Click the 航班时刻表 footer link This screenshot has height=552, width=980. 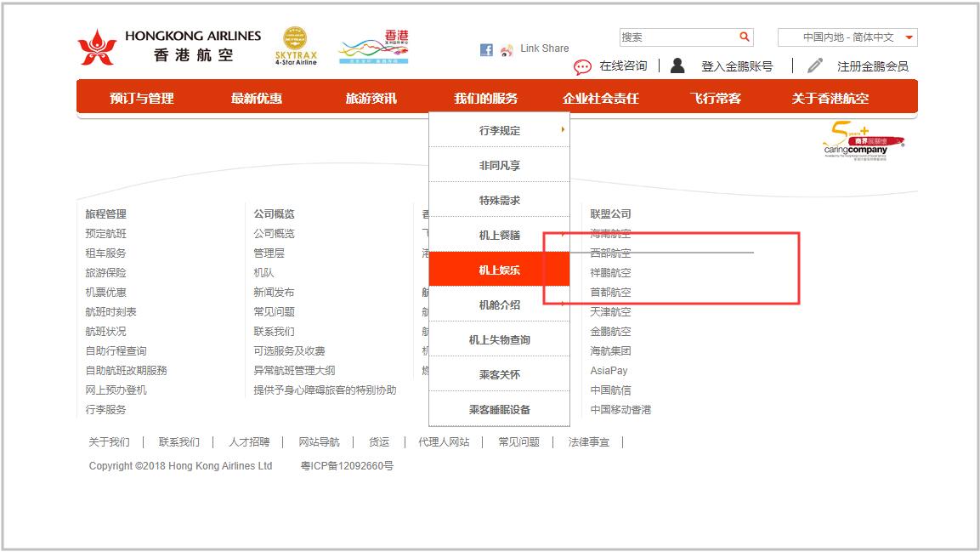click(x=110, y=311)
